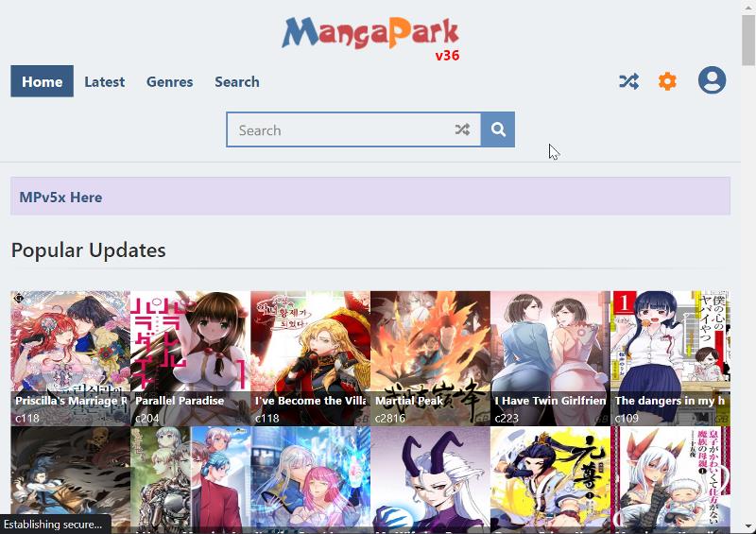The width and height of the screenshot is (756, 534).
Task: Open Priscilla's Marriage cover thumbnail
Action: (70, 358)
